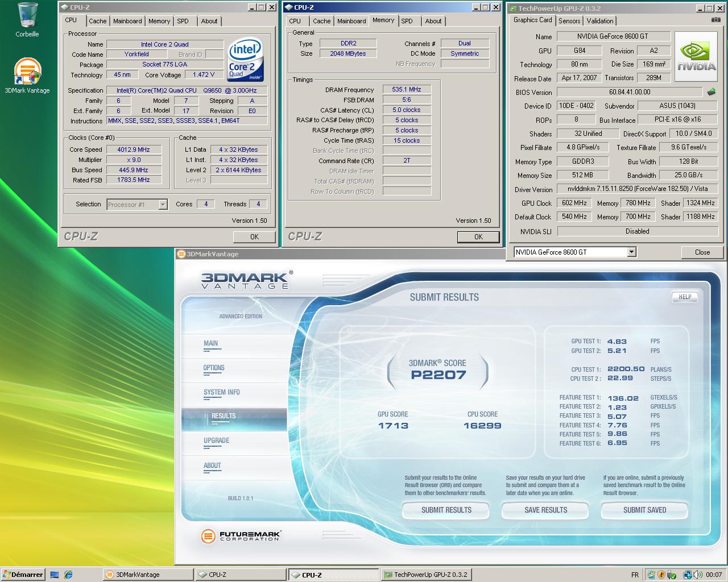Click the FR language indicator in tray
728x582 pixels.
(635, 575)
